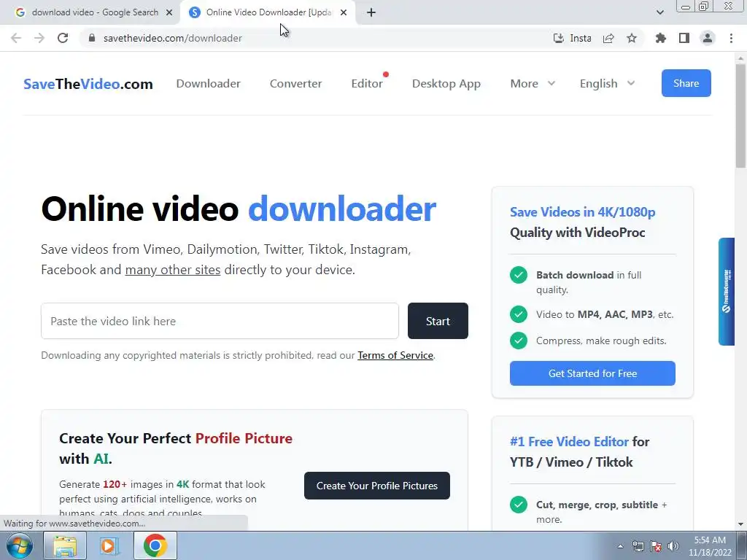Image resolution: width=747 pixels, height=560 pixels.
Task: Reload the page with the refresh icon
Action: 63,38
